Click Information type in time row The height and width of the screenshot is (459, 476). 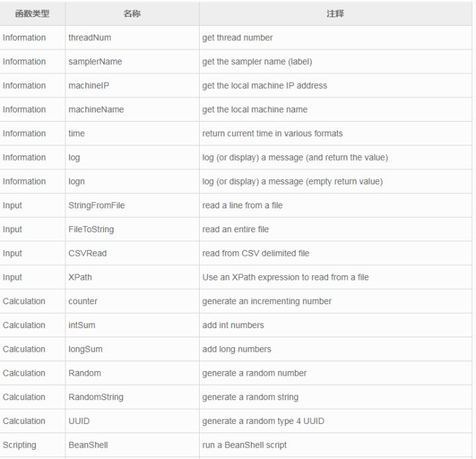point(24,134)
